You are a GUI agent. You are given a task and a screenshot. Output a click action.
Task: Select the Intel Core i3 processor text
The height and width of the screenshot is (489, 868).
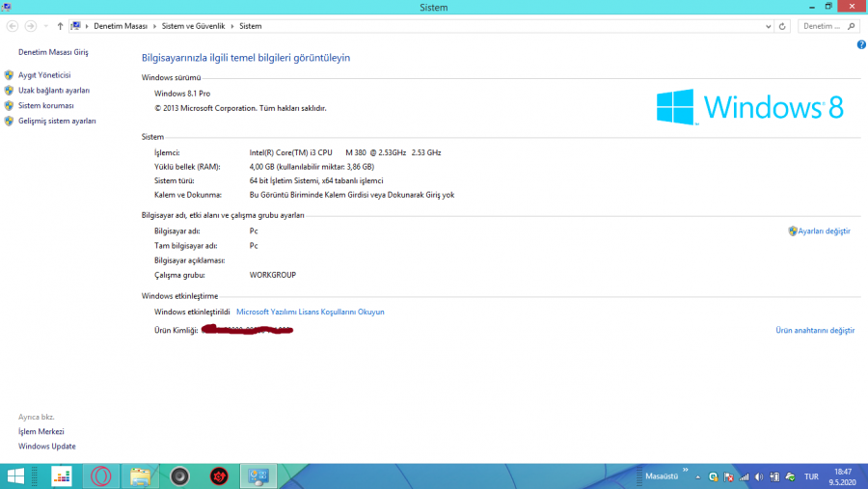pos(345,152)
